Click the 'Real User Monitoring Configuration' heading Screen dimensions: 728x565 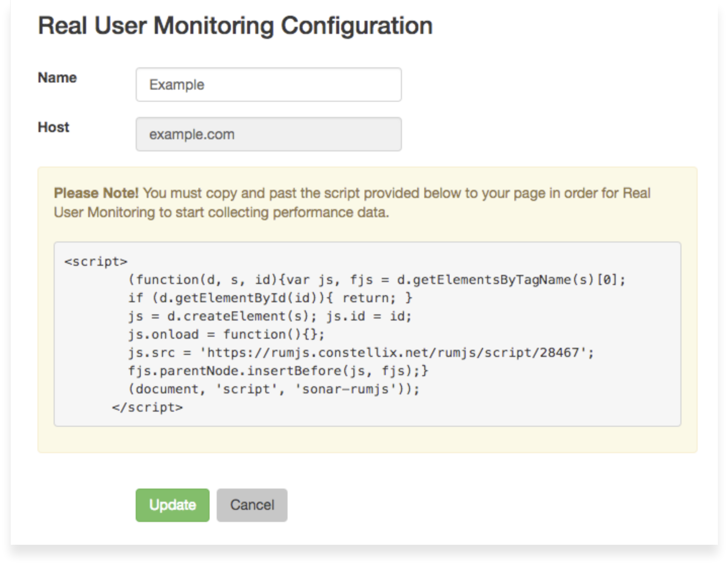click(235, 26)
